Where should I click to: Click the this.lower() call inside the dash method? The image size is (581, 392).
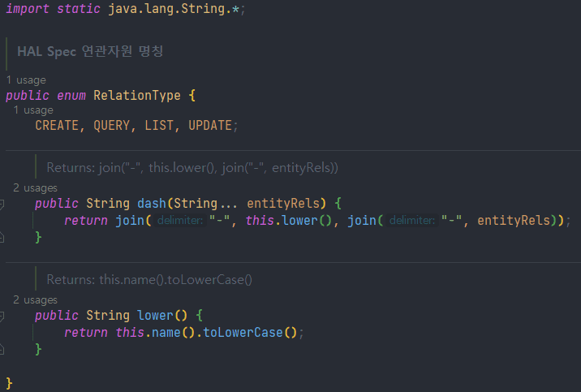tap(288, 221)
